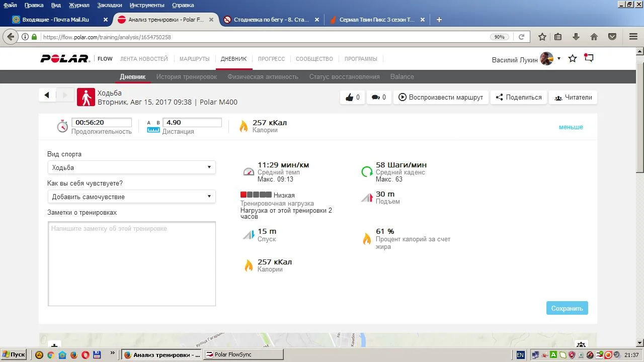Click the floppy disk quick launch icon
This screenshot has width=644, height=362.
point(97,354)
